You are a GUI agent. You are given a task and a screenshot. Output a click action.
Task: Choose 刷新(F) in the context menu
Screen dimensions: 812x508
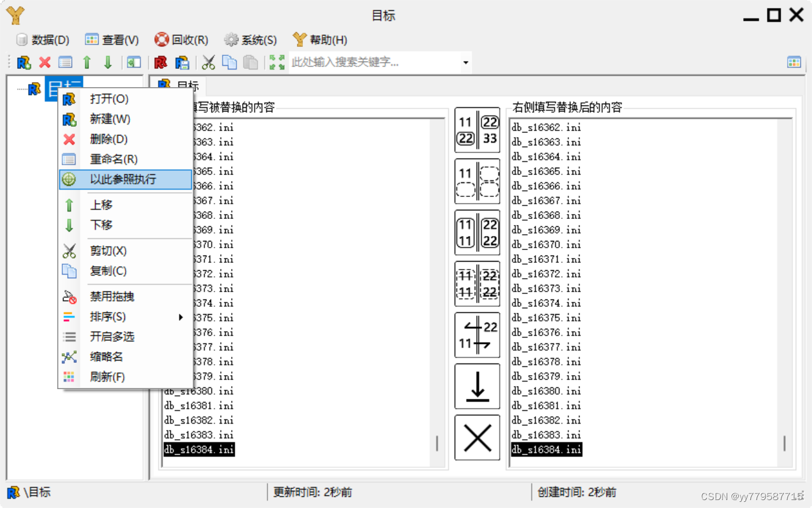pos(126,377)
